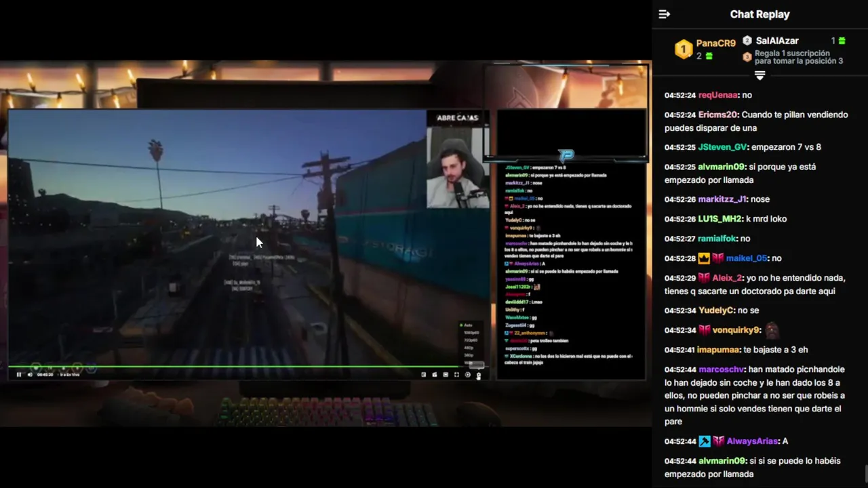Click the message text 'k mrd loko'

click(x=766, y=219)
